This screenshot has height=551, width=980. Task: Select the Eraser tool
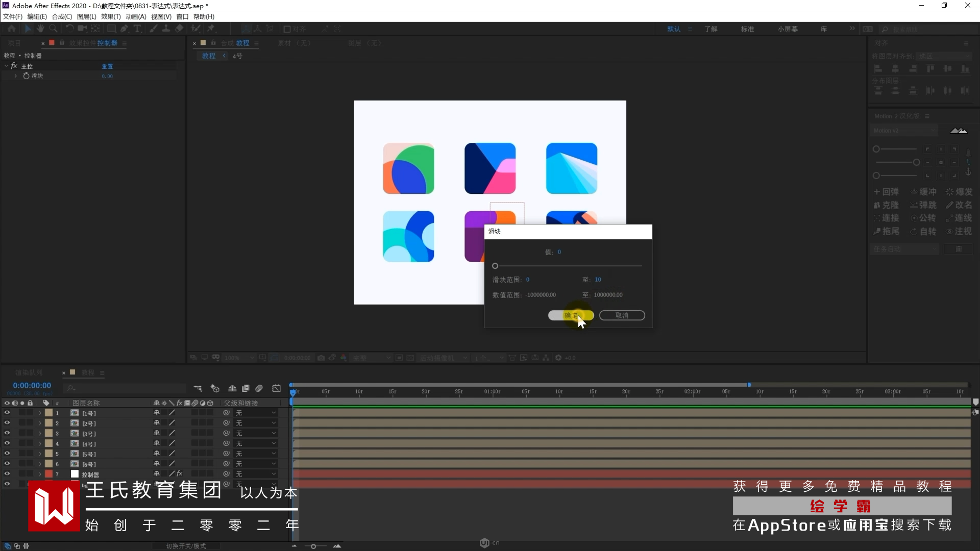[x=179, y=29]
